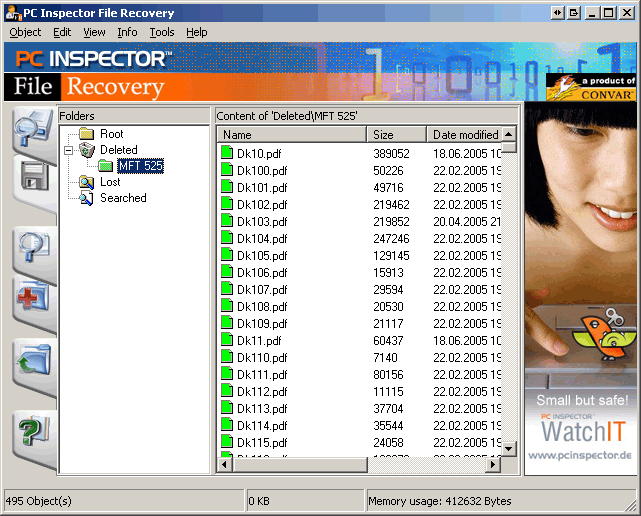641x516 pixels.
Task: Click the red cross recover folder icon
Action: point(33,296)
